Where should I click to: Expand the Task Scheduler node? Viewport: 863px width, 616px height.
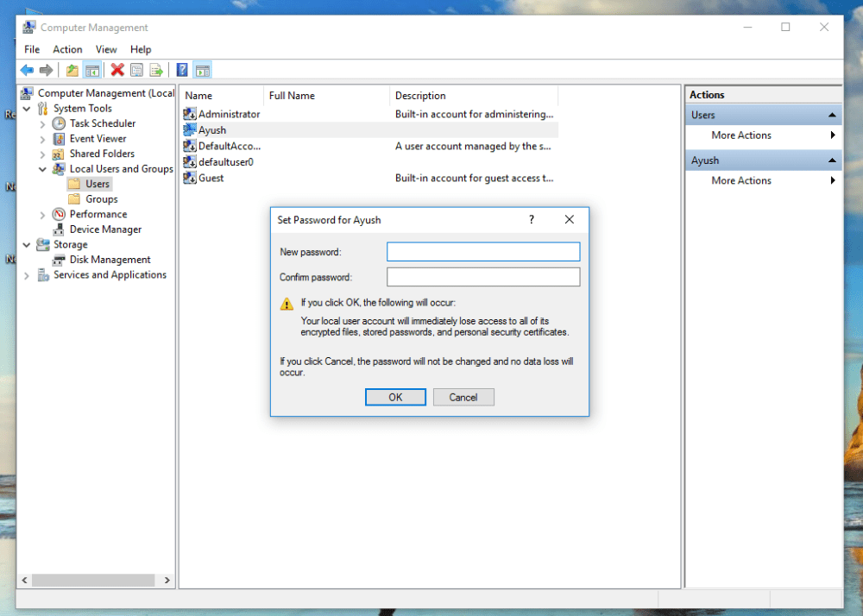[x=42, y=124]
